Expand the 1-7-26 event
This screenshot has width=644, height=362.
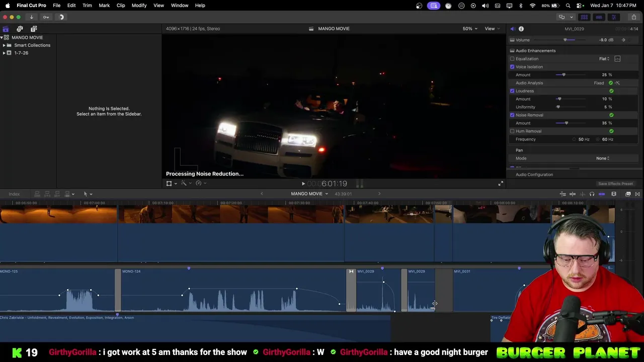tap(4, 53)
